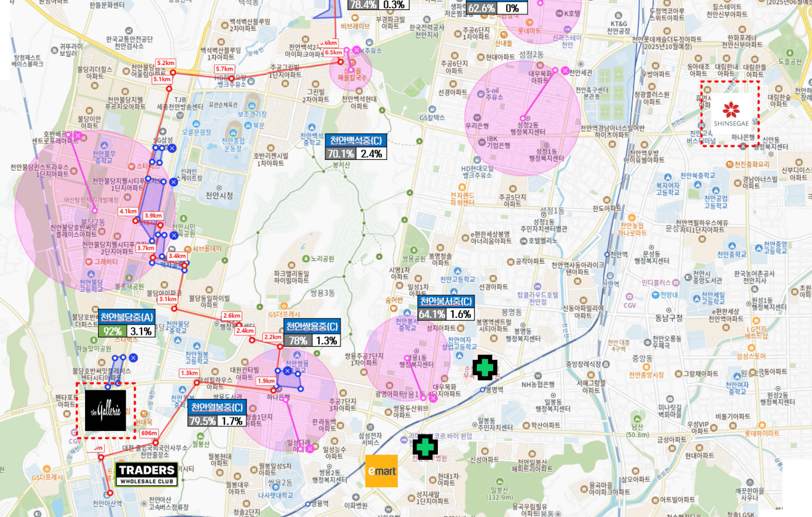Click the 3.1% value box
The height and width of the screenshot is (517, 812).
[x=140, y=331]
